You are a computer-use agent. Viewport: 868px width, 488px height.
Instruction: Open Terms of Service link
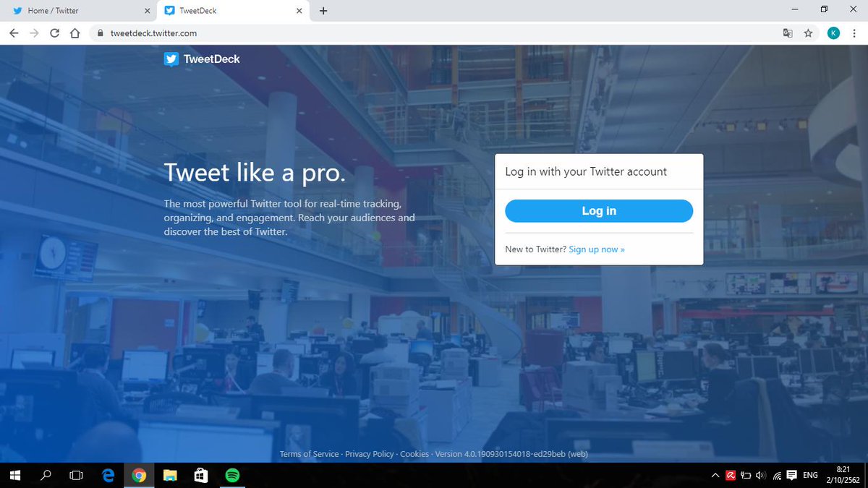click(x=309, y=454)
